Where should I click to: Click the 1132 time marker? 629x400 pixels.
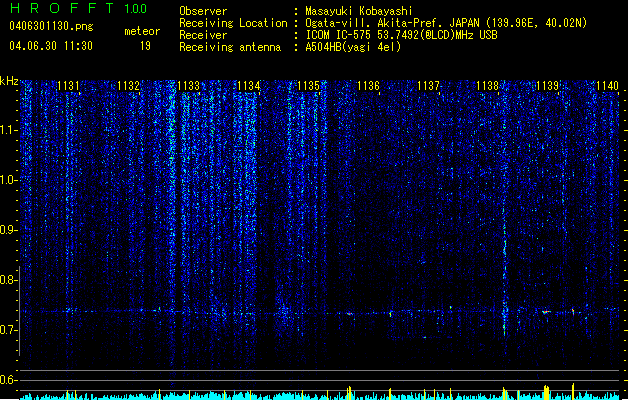click(x=128, y=86)
